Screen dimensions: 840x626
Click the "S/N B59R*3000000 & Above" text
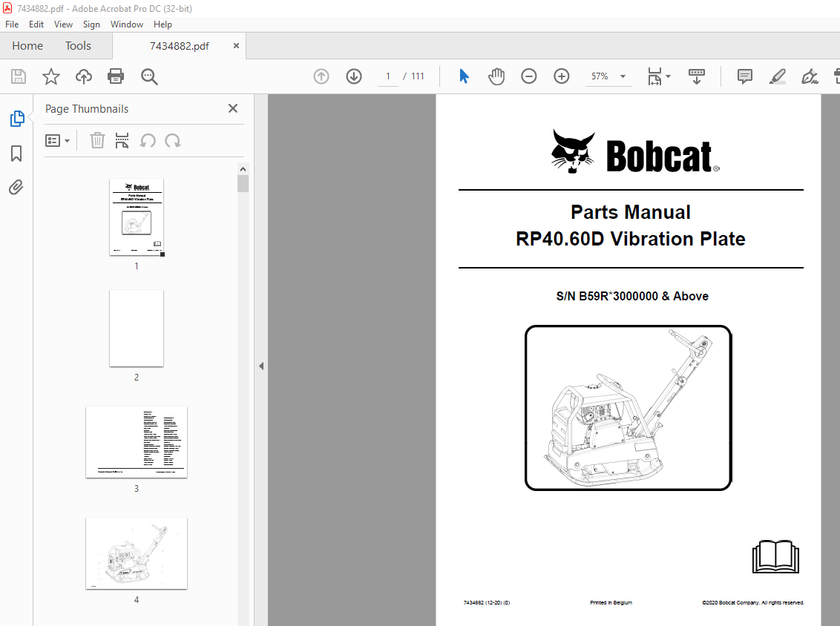pos(632,296)
